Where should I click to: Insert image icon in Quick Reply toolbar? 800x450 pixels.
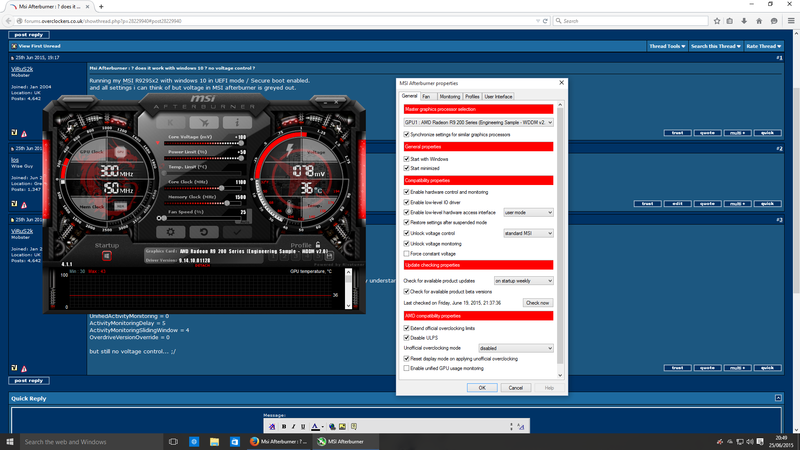coord(342,427)
